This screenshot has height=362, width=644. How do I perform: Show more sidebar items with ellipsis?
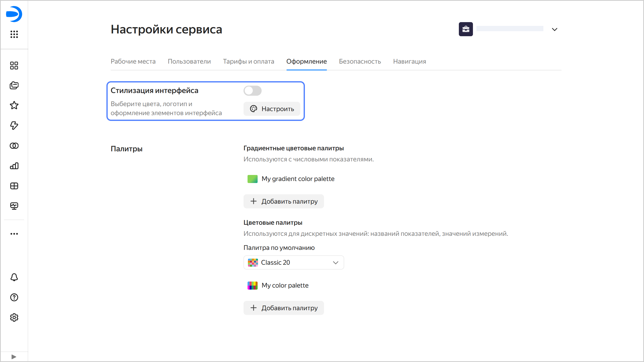coord(14,234)
